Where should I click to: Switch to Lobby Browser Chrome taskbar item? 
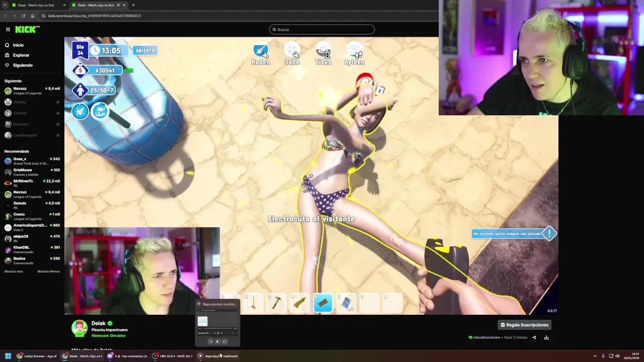click(x=37, y=356)
